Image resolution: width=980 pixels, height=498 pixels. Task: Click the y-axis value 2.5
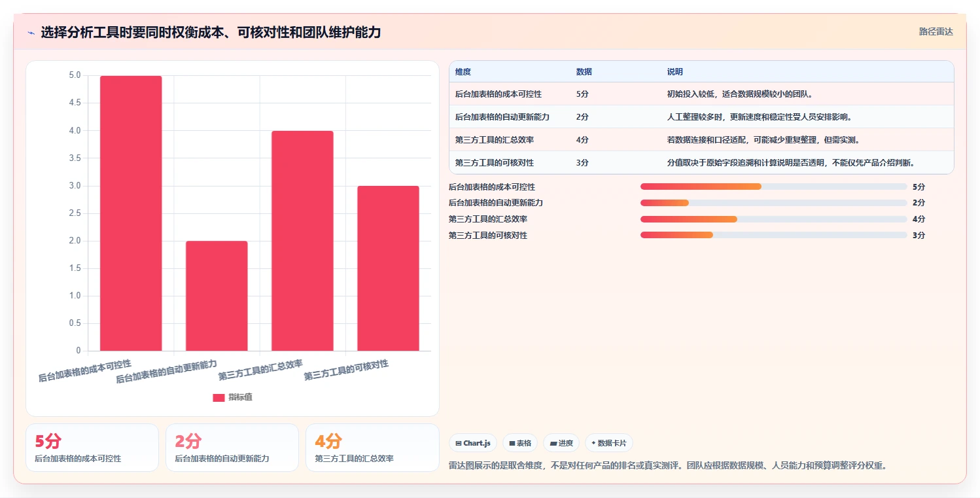coord(75,213)
